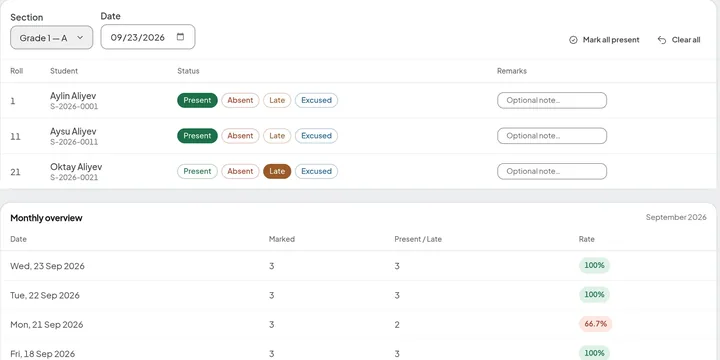The width and height of the screenshot is (720, 360).
Task: Click the Monthly overview heading
Action: (x=46, y=218)
